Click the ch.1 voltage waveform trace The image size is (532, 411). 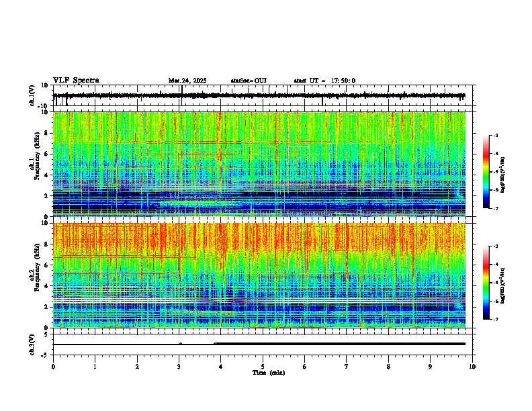click(x=259, y=95)
